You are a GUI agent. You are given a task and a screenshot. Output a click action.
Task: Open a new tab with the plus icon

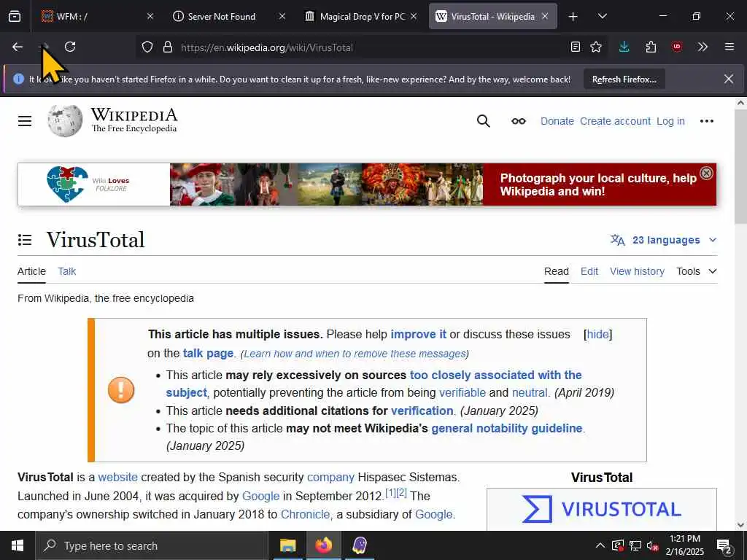tap(573, 17)
